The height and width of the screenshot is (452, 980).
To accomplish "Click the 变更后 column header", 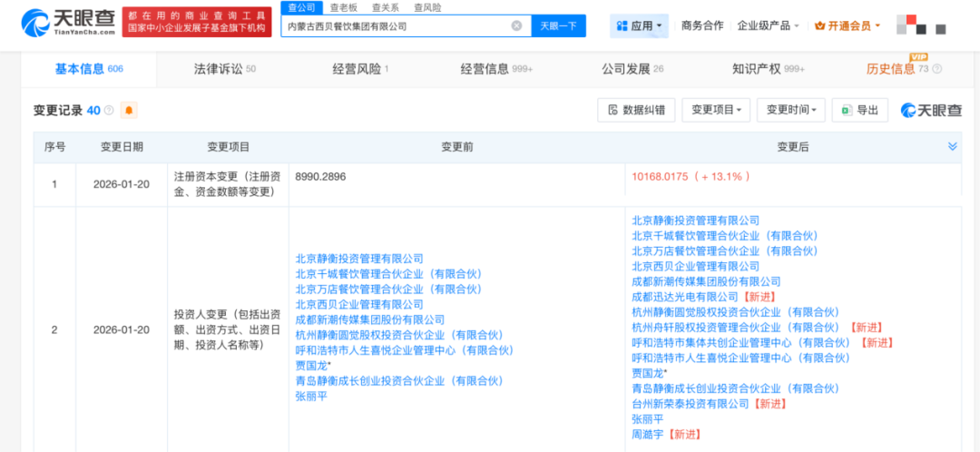I will coord(792,147).
